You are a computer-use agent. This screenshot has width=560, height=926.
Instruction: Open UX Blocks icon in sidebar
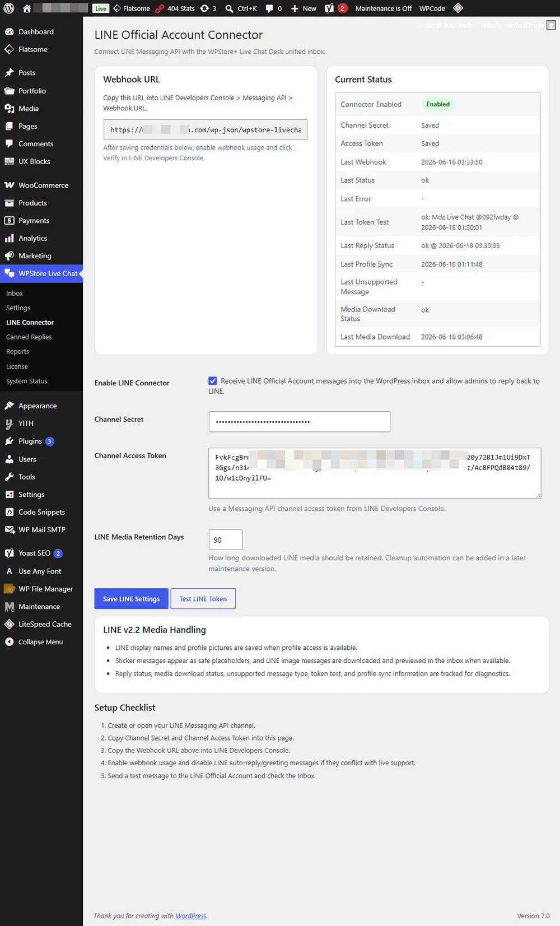(x=9, y=161)
